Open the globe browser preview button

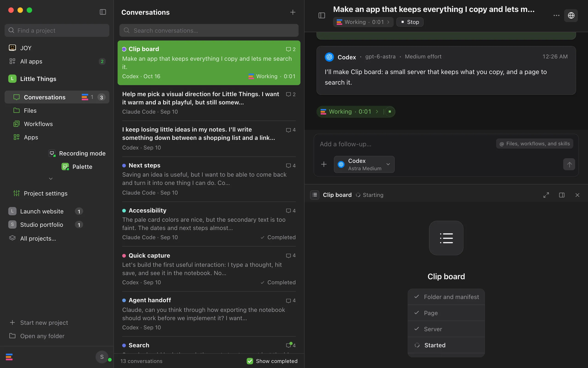coord(571,16)
